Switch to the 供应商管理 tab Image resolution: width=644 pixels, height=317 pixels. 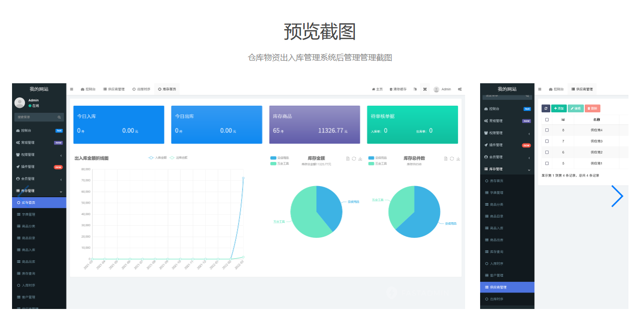coord(114,89)
